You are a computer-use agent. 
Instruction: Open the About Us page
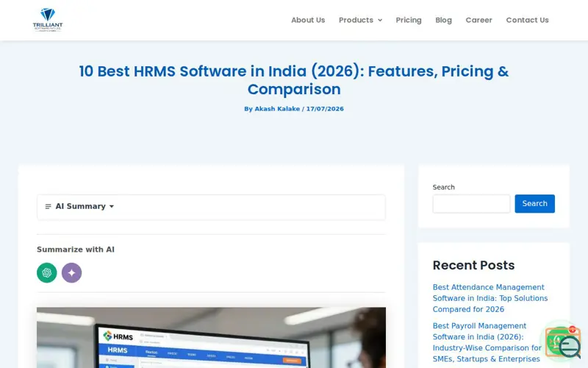pyautogui.click(x=308, y=20)
